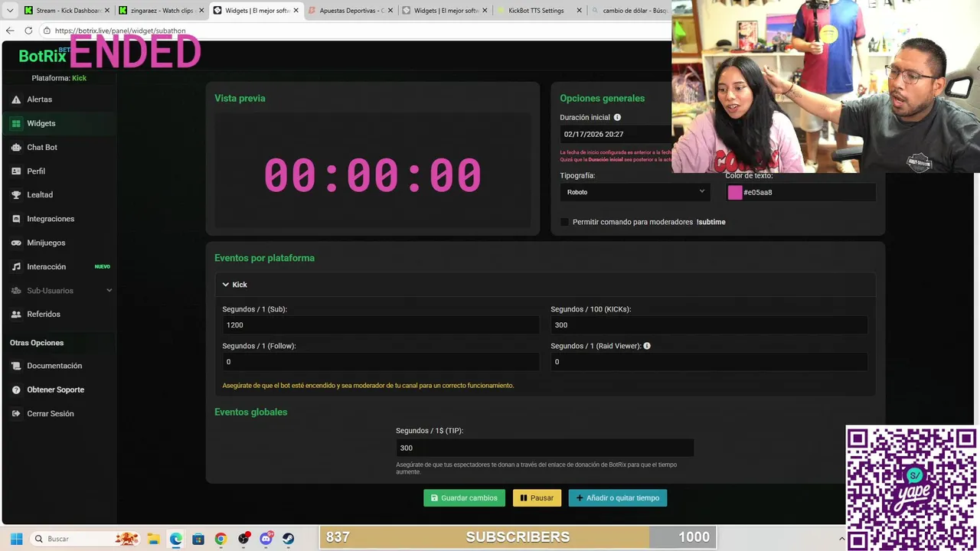980x551 pixels.
Task: Select the Widgets grid icon in sidebar
Action: (x=16, y=123)
